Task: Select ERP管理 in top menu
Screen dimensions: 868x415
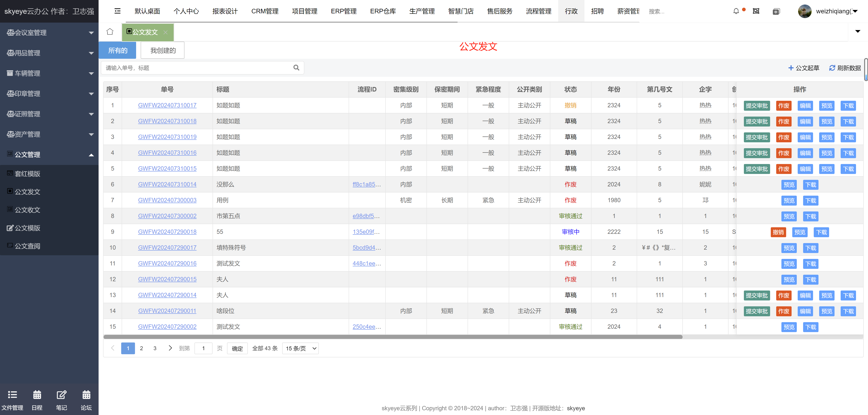Action: [x=343, y=11]
